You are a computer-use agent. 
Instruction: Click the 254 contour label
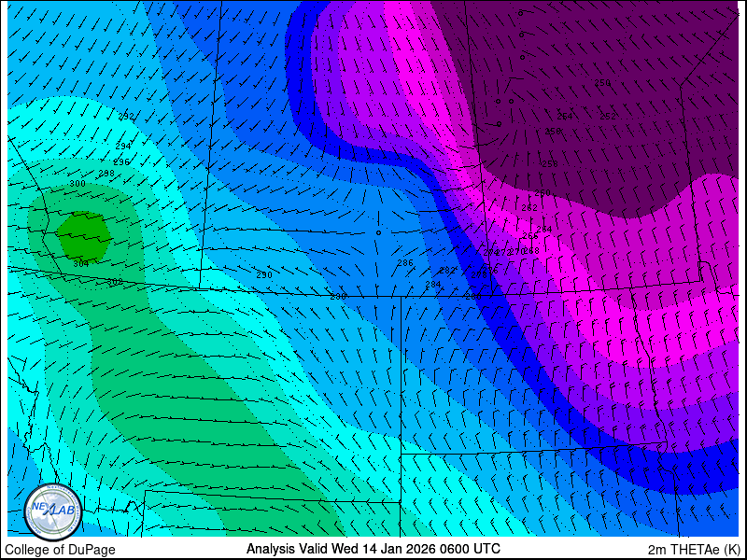[565, 117]
